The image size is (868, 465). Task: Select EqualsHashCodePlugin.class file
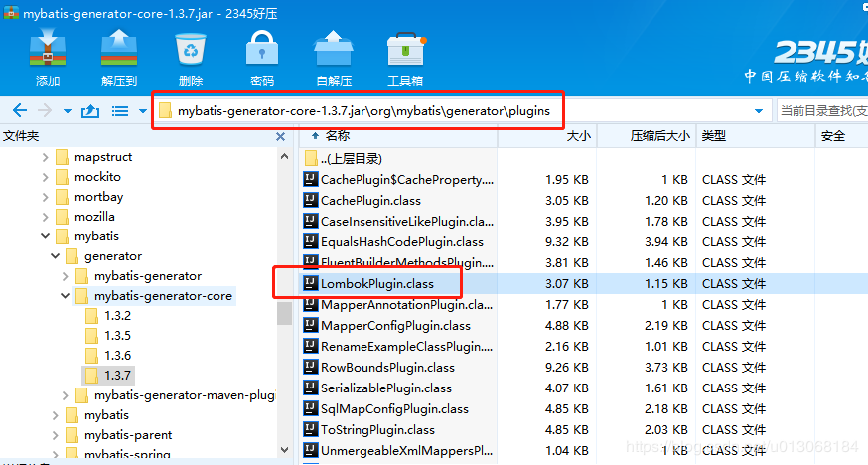click(393, 242)
